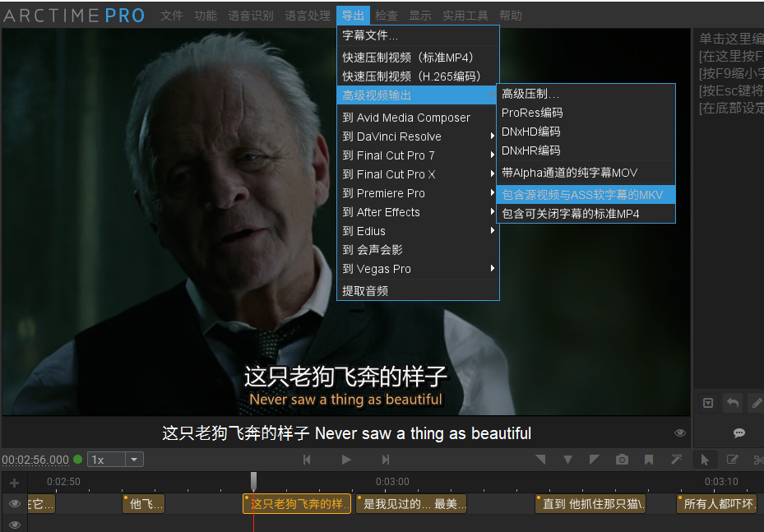Click the undo arrow icon in side panel
The height and width of the screenshot is (532, 764).
pyautogui.click(x=733, y=403)
